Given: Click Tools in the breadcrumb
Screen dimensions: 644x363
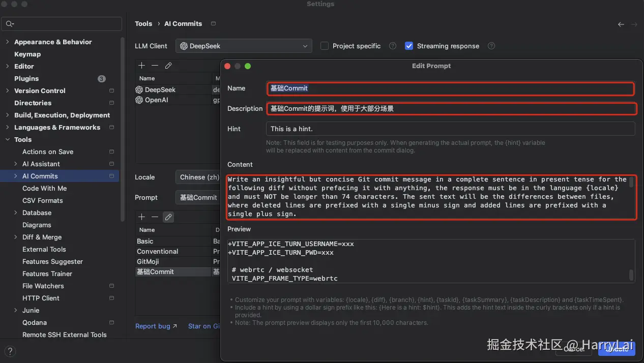Looking at the screenshot, I should click(143, 24).
